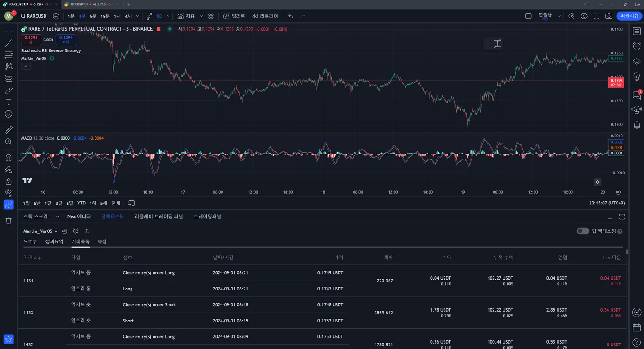Open the ideas lightbulb panel
Image resolution: width=644 pixels, height=349 pixels.
pyautogui.click(x=637, y=77)
